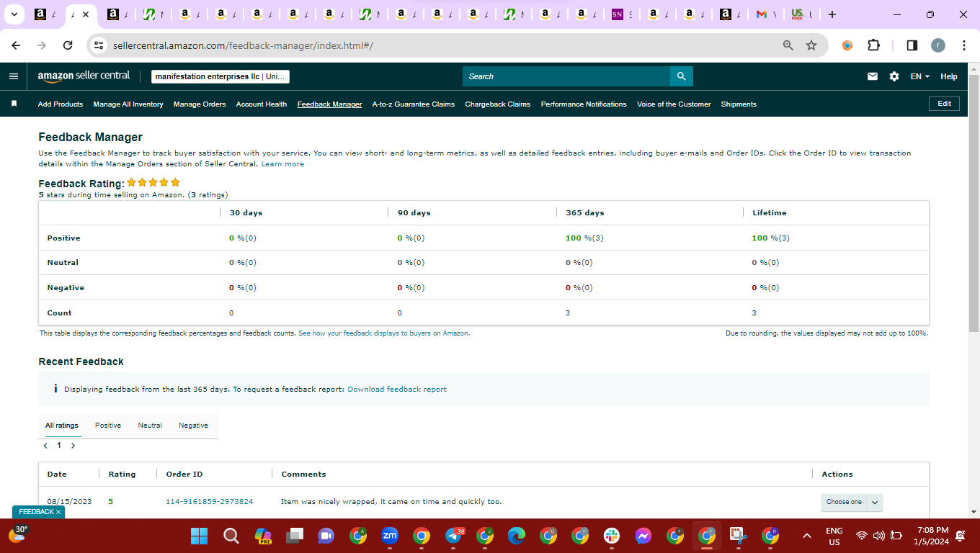The width and height of the screenshot is (980, 553).
Task: Click the 08/15/2023 feedback date
Action: click(69, 502)
